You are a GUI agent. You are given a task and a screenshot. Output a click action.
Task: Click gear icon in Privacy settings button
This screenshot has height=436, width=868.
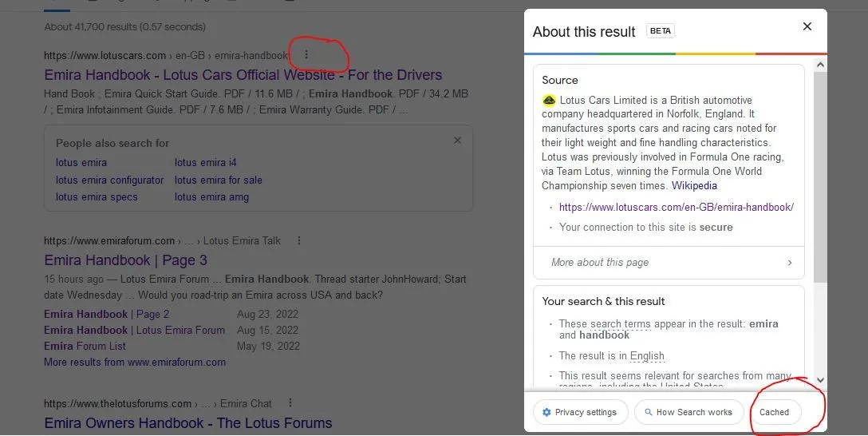pos(546,412)
